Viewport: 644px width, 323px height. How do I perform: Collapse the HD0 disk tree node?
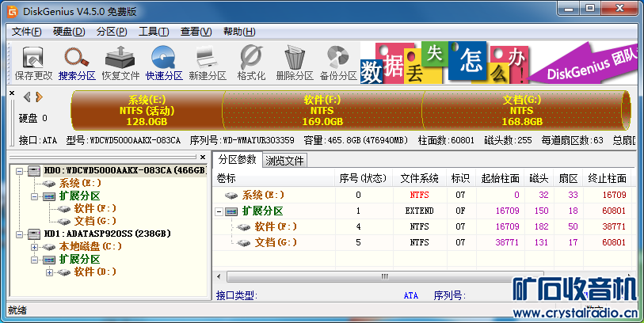[20, 171]
